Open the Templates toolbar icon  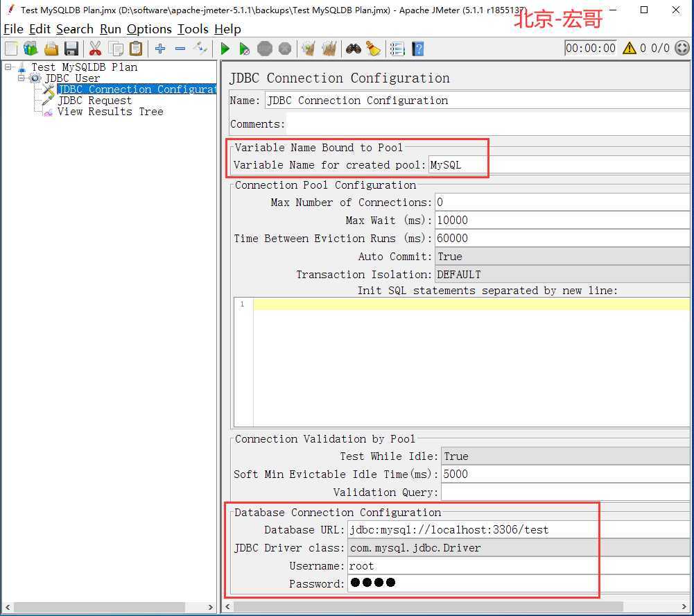pos(31,49)
